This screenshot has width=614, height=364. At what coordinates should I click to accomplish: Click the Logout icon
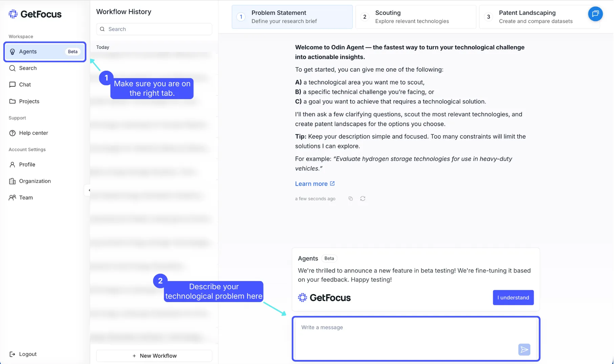click(12, 354)
